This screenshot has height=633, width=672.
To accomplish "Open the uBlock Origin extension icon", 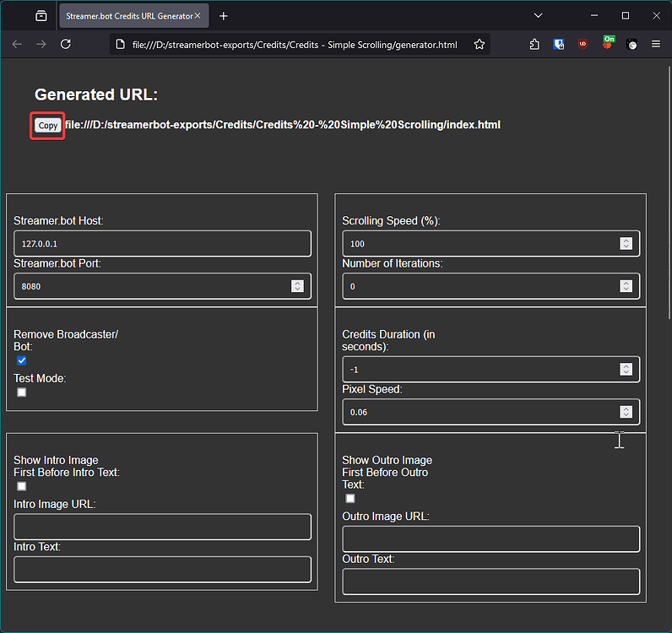I will pos(583,44).
